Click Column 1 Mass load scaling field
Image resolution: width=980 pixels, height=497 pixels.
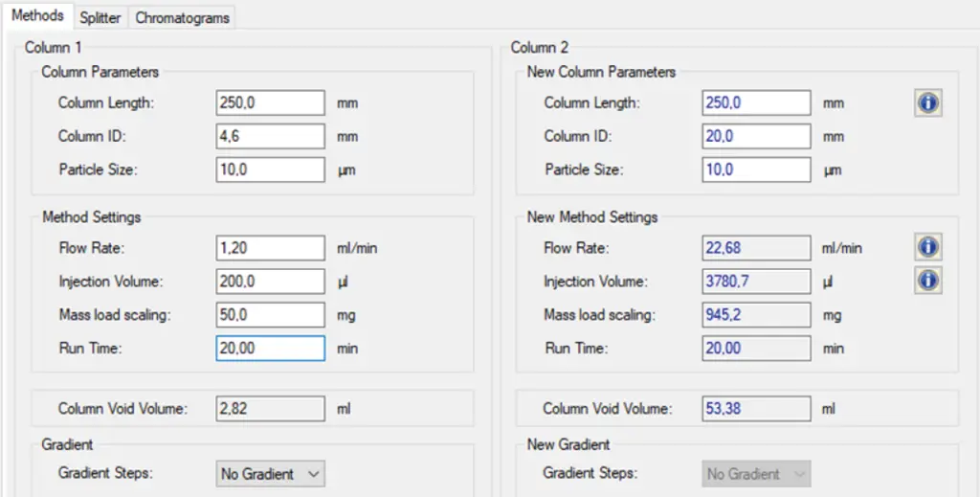tap(270, 315)
